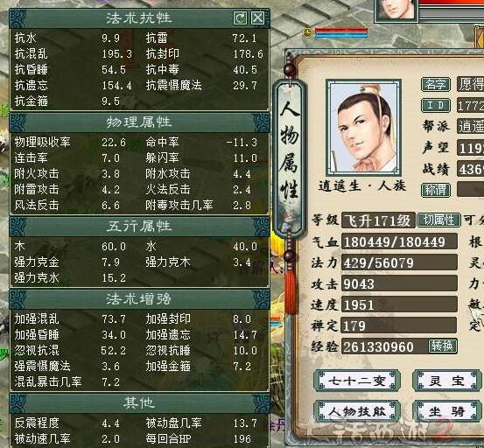Viewport: 484px width, 448px height.
Task: Click the 转换 button next to experience
Action: [442, 346]
